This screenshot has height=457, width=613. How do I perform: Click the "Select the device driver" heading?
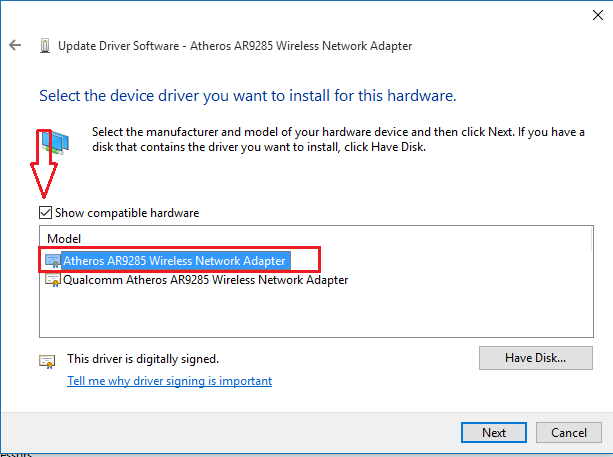pos(247,97)
